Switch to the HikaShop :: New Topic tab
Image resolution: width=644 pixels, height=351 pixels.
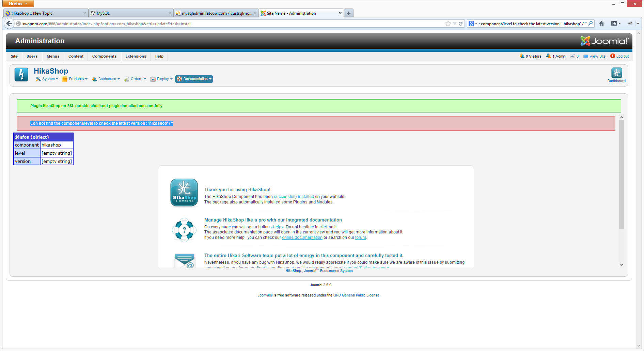(x=46, y=13)
